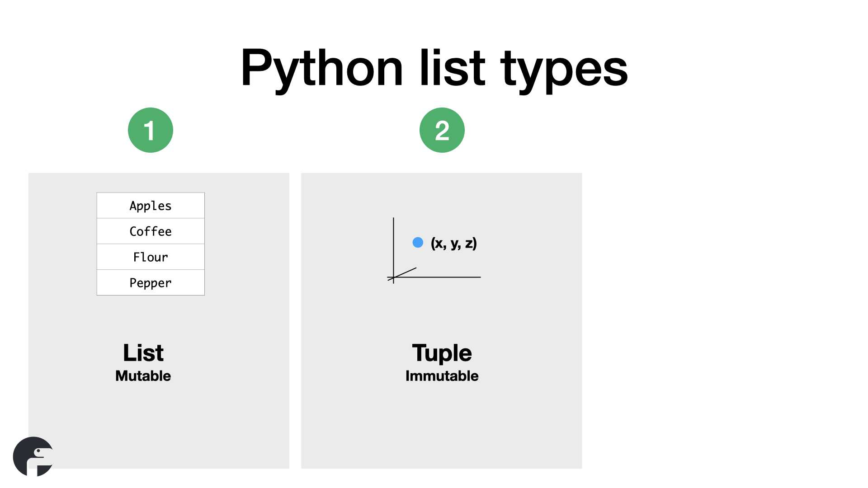Click the Immutable subtitle
Image resolution: width=868 pixels, height=488 pixels.
[x=442, y=376]
